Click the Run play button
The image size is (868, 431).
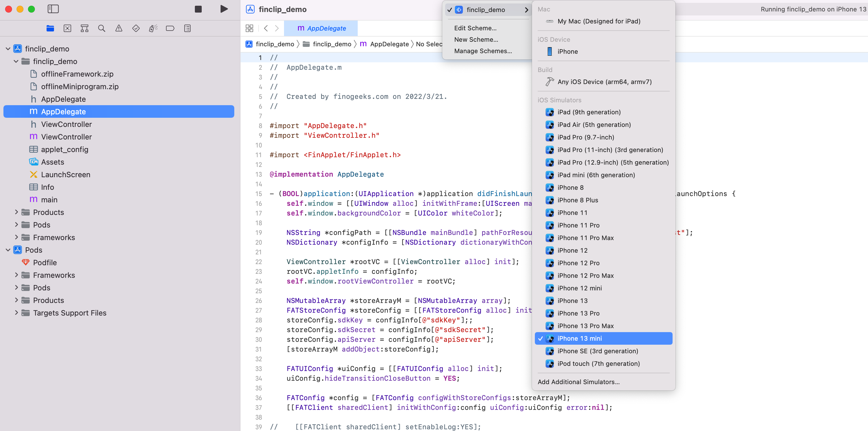[x=224, y=9]
